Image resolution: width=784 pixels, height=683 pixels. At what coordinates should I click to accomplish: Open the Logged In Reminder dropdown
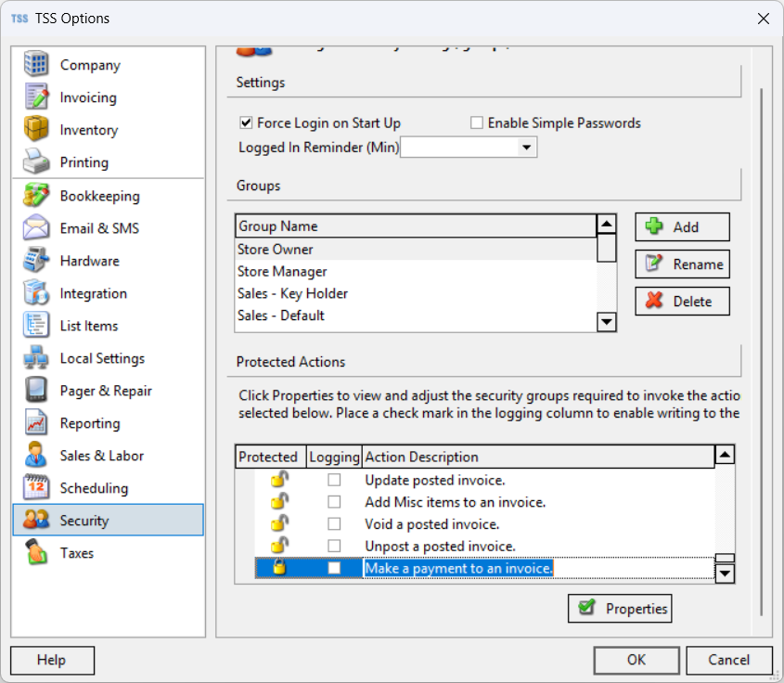(x=527, y=148)
